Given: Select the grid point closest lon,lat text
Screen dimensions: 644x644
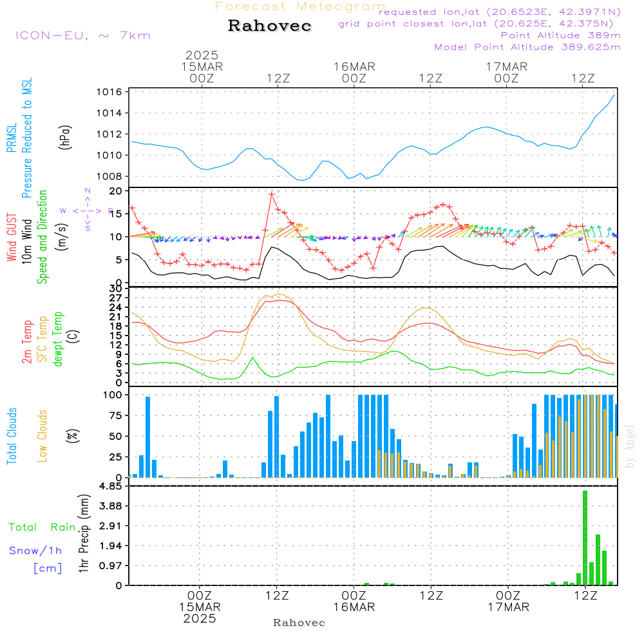Looking at the screenshot, I should 476,24.
